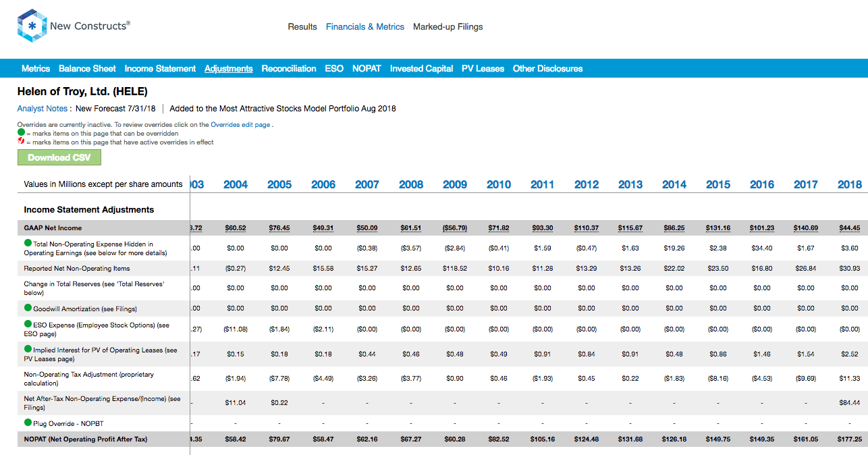Click the Download CSV button
Viewport: 868px width, 455px height.
(x=59, y=157)
